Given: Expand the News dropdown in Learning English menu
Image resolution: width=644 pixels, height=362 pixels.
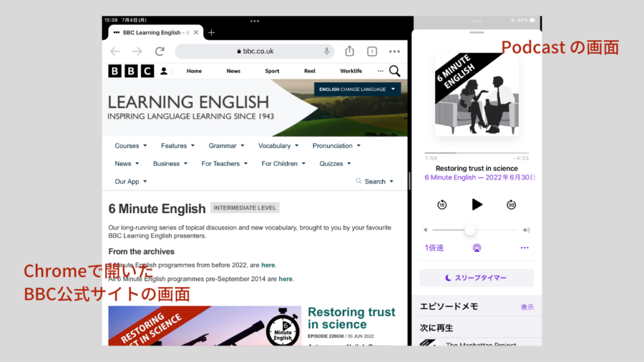Looking at the screenshot, I should 127,163.
